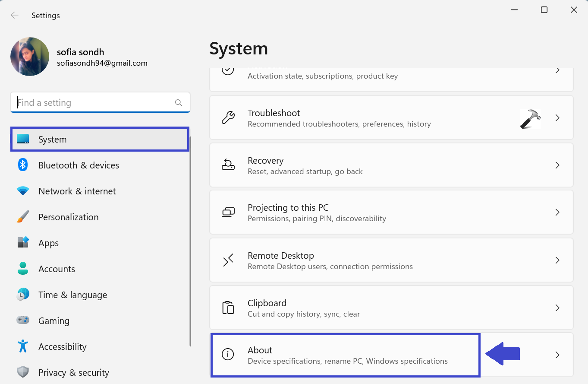Click the Accessibility figure icon

coord(23,346)
